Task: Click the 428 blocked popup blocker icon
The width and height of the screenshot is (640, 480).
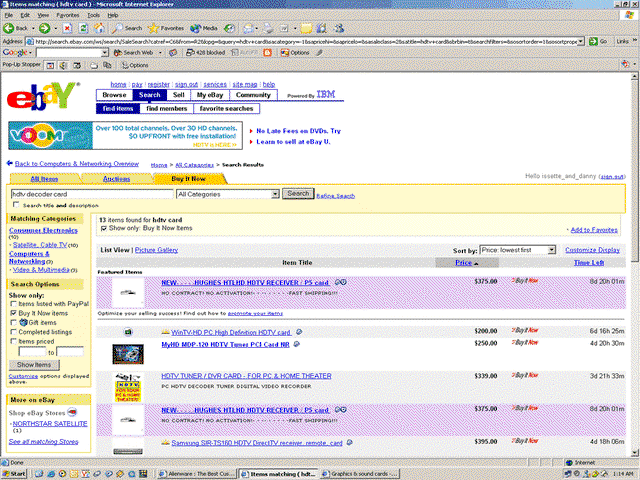Action: [x=205, y=53]
